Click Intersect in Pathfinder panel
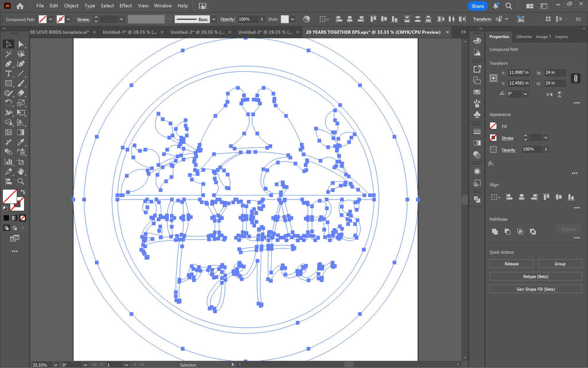This screenshot has width=588, height=368. click(x=520, y=232)
